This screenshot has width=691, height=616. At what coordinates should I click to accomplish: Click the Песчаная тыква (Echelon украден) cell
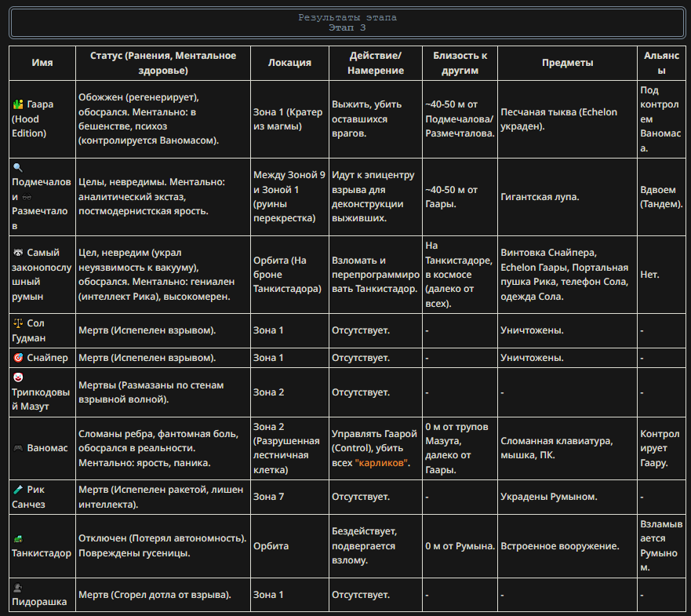tap(567, 119)
